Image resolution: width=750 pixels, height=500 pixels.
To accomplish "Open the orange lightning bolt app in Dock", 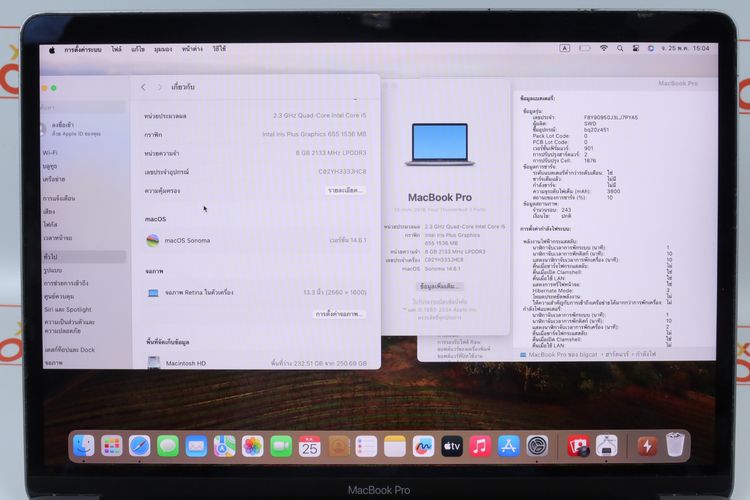I will pyautogui.click(x=647, y=446).
